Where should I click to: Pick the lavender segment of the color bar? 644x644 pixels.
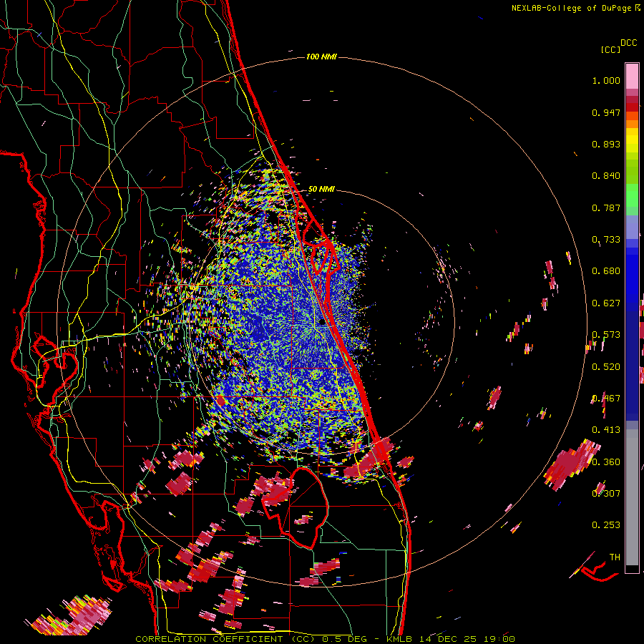632,227
